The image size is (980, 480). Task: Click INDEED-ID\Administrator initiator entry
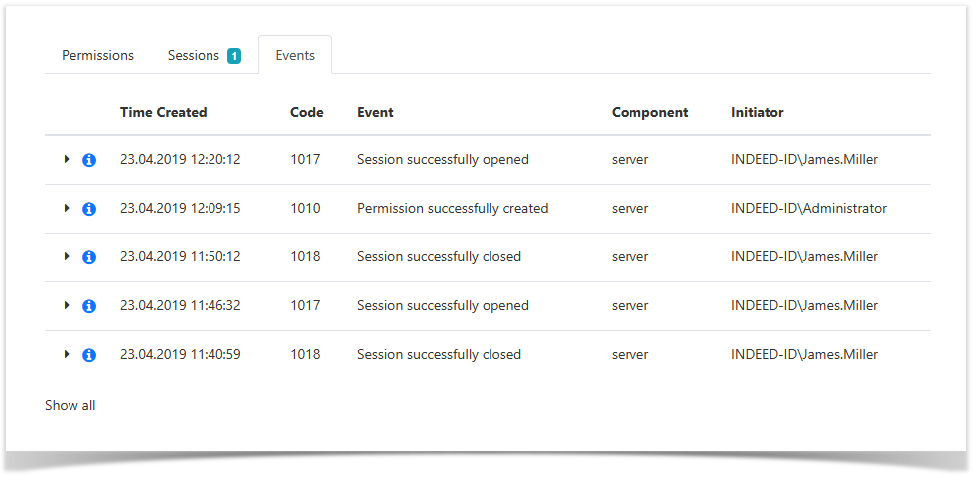808,208
